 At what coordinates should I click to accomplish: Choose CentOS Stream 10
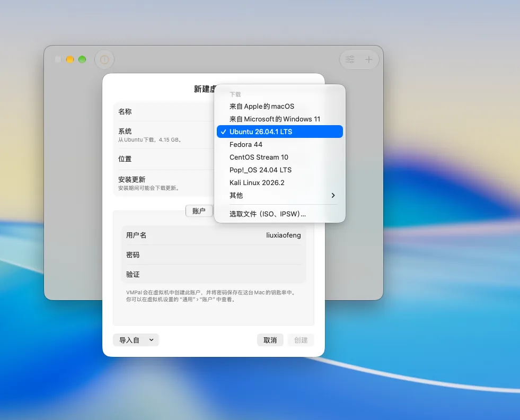click(279, 157)
